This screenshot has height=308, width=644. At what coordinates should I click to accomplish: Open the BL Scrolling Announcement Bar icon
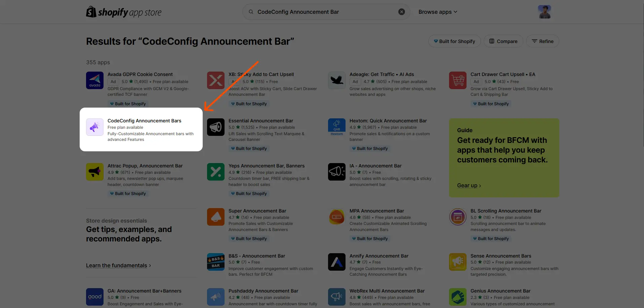tap(458, 217)
